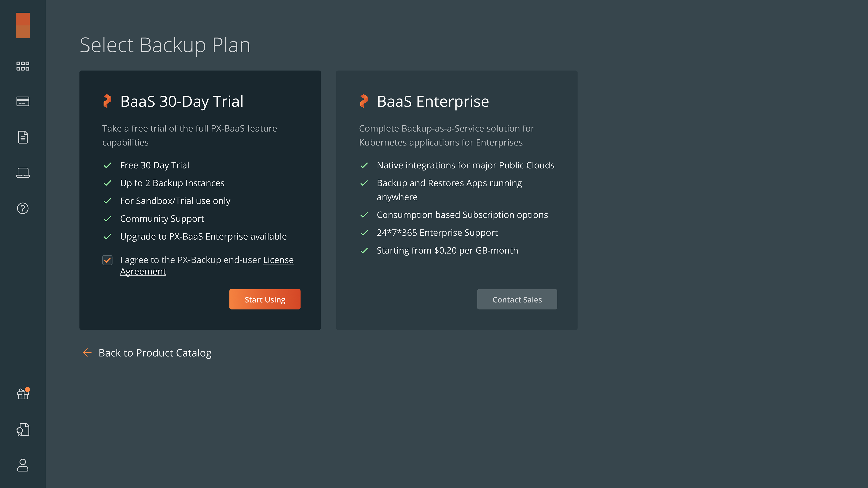Open the License Agreement link

pos(278,260)
